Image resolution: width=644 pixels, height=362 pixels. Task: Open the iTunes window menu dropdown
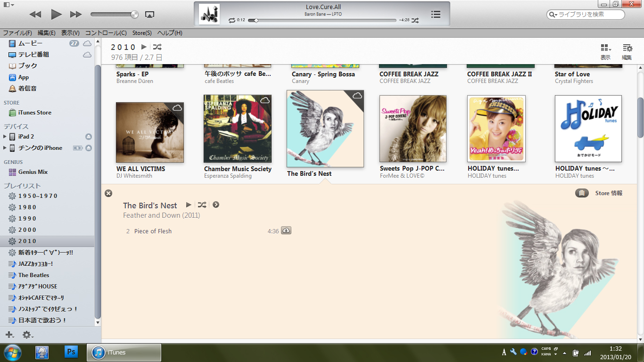8,4
